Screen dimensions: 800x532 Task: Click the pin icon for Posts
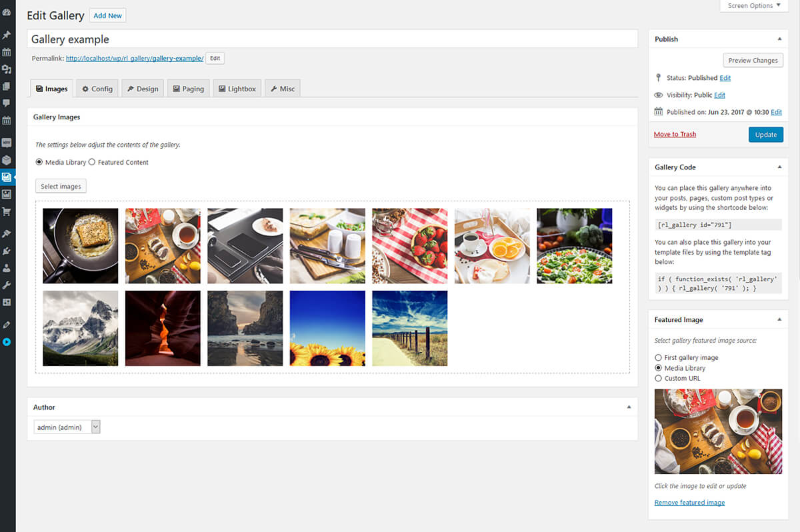point(7,35)
